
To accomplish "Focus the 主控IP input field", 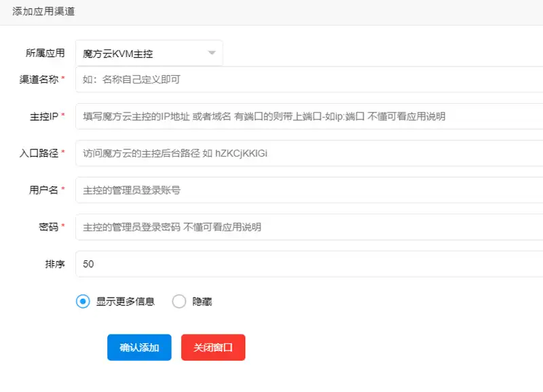I will [310, 116].
